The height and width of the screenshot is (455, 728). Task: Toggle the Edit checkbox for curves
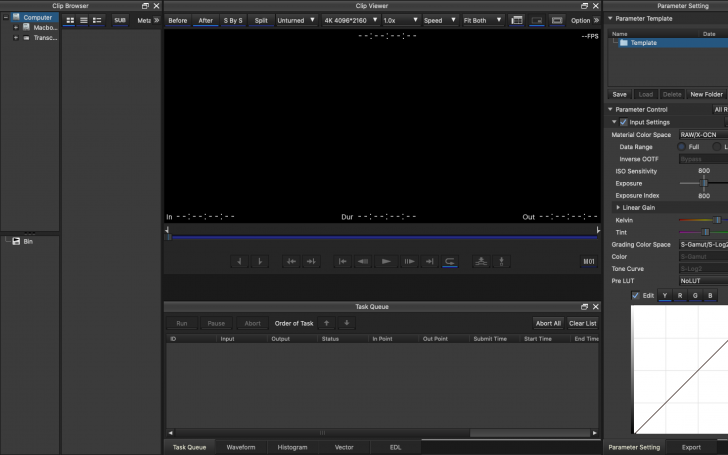coord(636,295)
